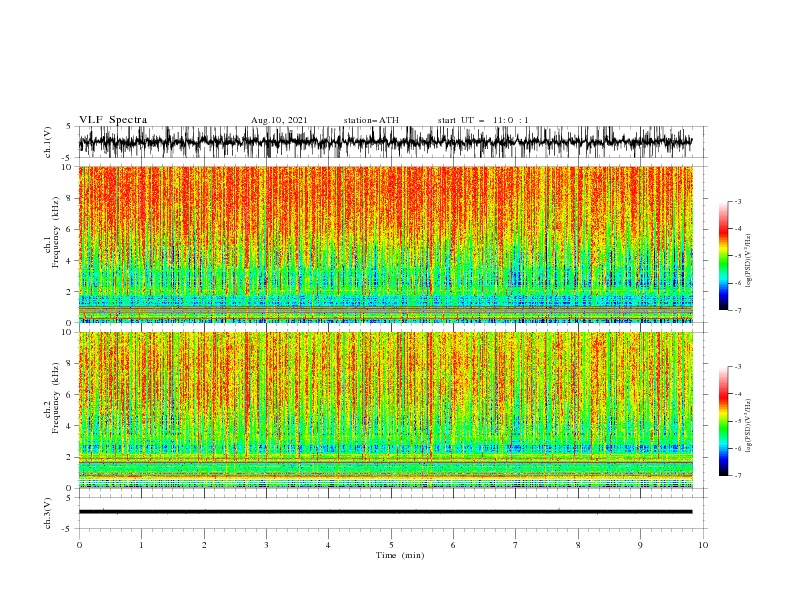Click the 'ch.3(V)' axis label
Viewport: 792px width, 612px height.
click(48, 513)
